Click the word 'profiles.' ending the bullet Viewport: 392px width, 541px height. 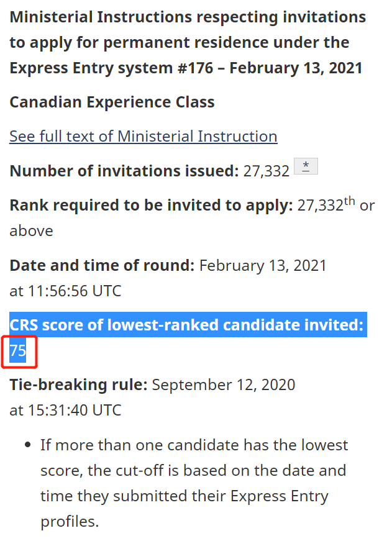pos(70,522)
